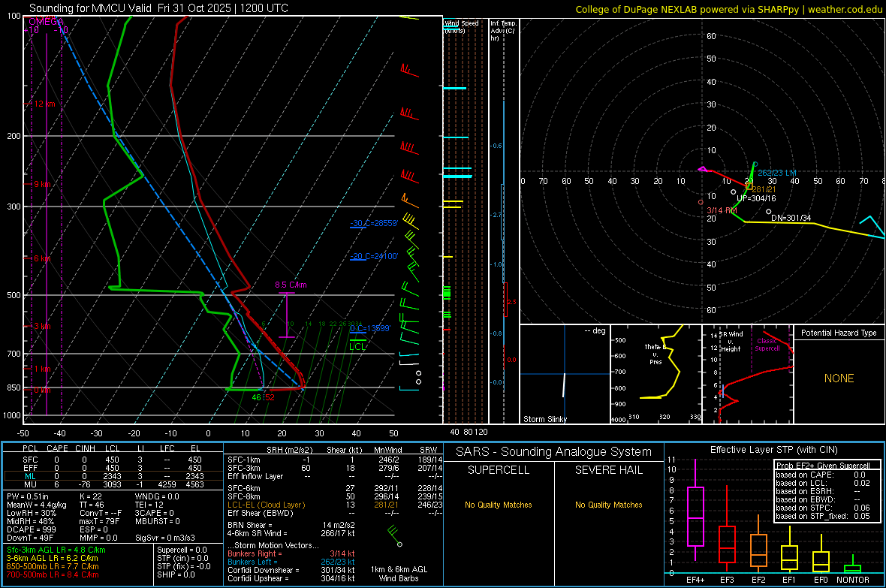Click the 'Theta-E v. Pres' inset label
This screenshot has height=588, width=886.
655,354
